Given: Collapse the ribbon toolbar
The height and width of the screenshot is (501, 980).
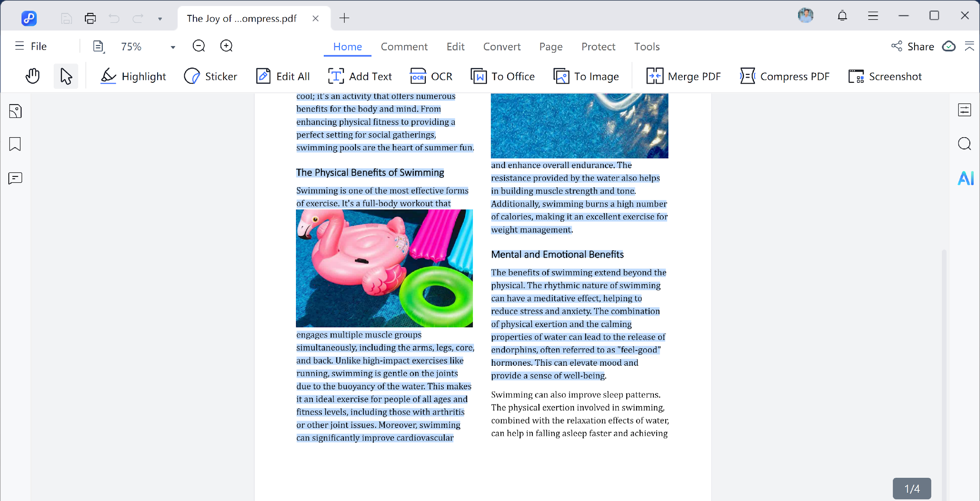Looking at the screenshot, I should (x=969, y=46).
